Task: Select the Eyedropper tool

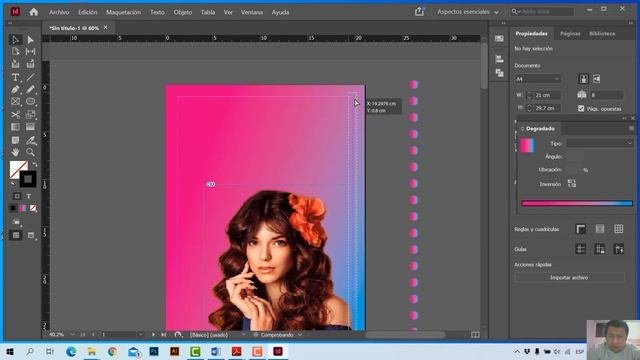Action: pos(30,140)
